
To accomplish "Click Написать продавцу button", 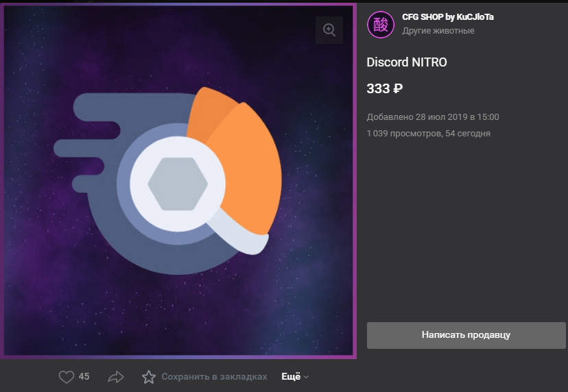I will coord(466,335).
